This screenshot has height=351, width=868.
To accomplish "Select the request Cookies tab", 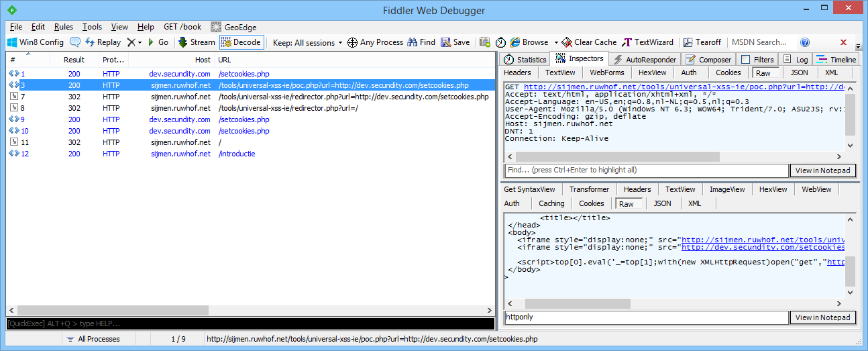I will click(728, 72).
